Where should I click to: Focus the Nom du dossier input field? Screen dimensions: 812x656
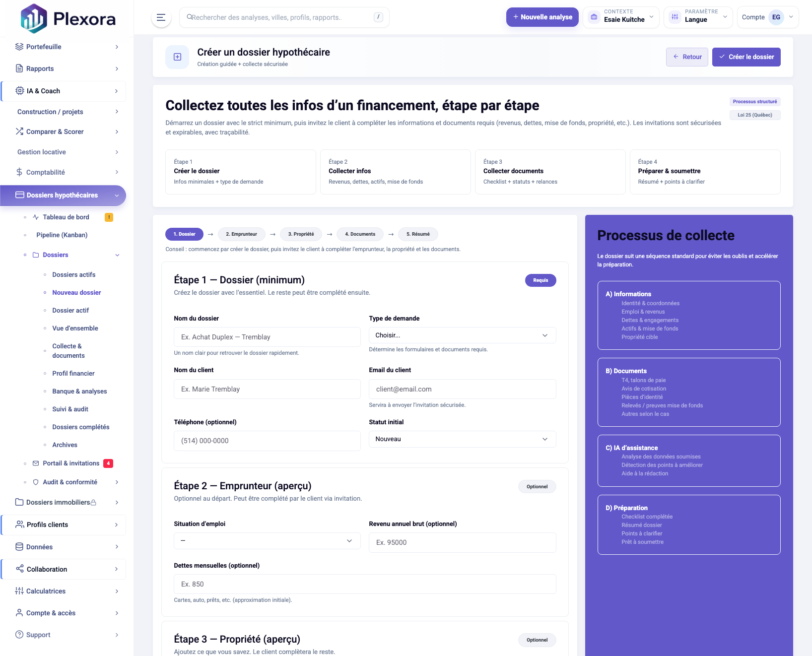(x=267, y=337)
